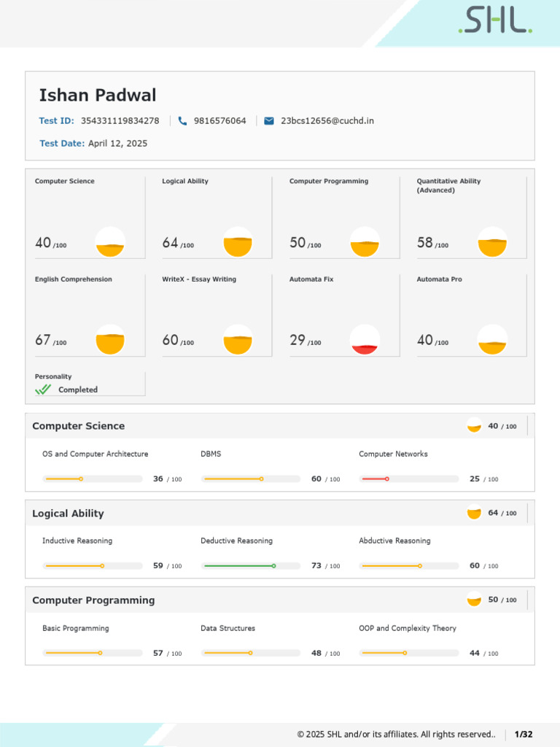Click the Test ID number 354331119834278
This screenshot has height=747, width=560.
pyautogui.click(x=120, y=121)
